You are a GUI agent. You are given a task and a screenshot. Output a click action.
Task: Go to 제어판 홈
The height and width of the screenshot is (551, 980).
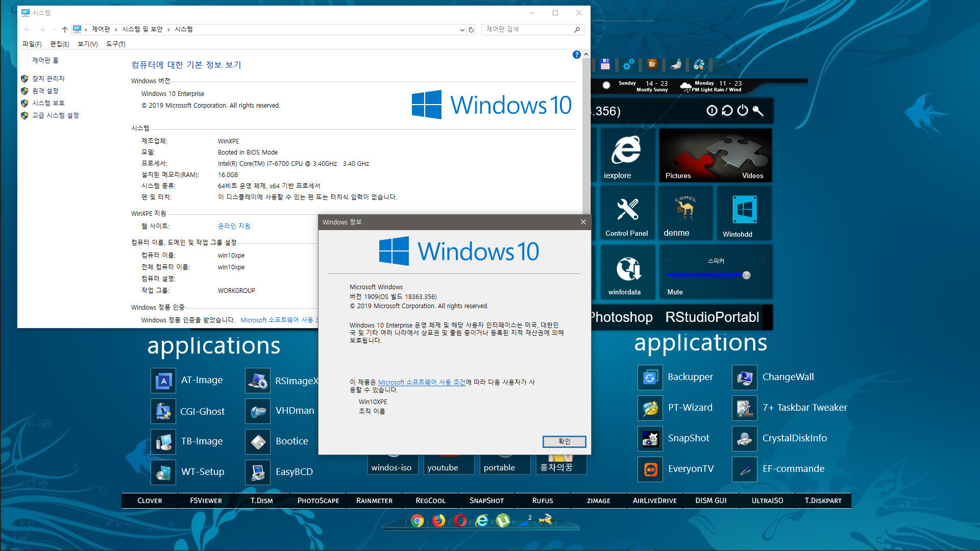(x=45, y=60)
